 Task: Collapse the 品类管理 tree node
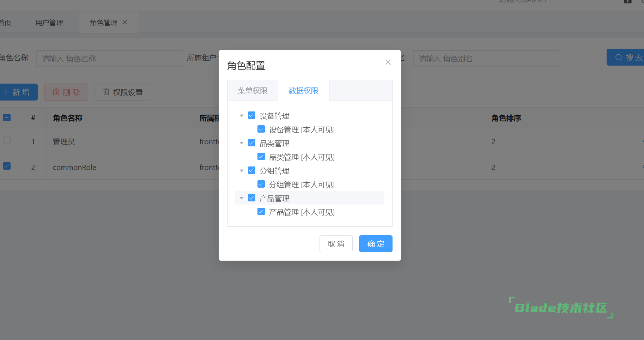[241, 143]
